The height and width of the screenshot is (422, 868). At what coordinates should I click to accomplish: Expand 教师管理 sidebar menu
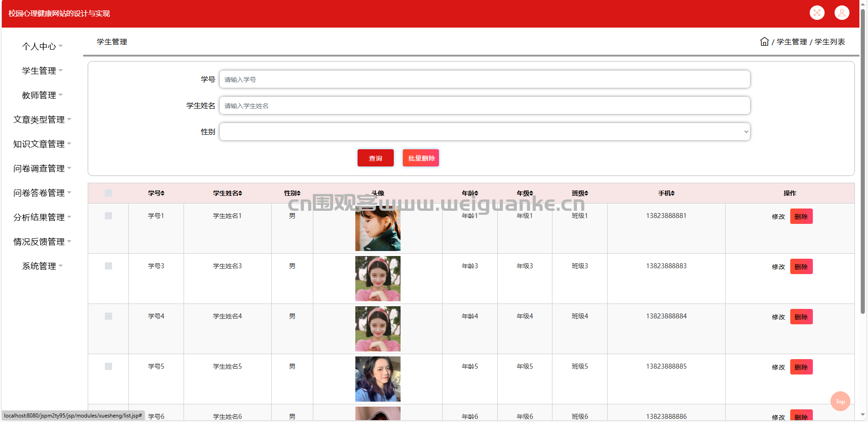tap(42, 95)
